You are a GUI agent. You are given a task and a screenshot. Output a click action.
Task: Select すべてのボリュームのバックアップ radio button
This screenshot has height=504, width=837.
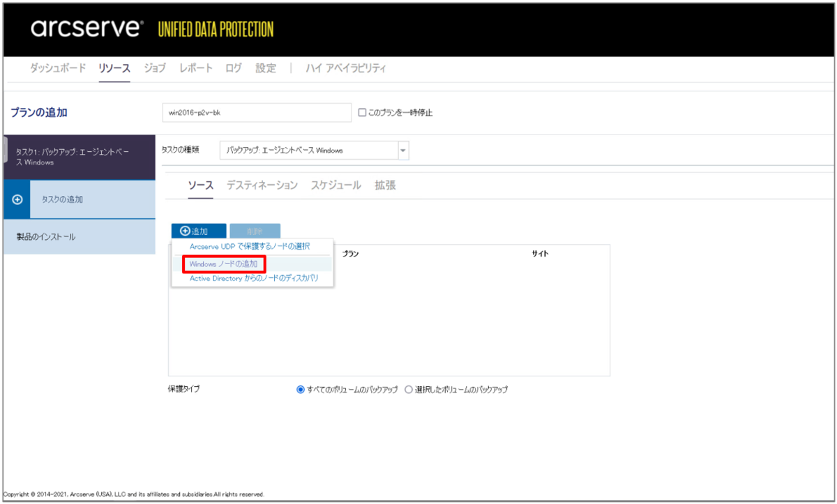pos(301,390)
